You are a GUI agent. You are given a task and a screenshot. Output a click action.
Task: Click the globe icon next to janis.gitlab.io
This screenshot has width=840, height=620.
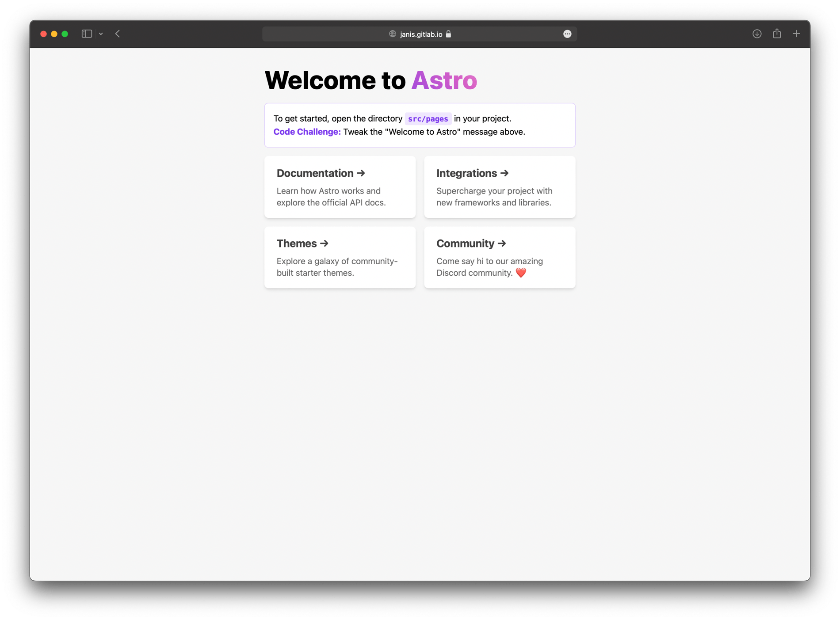tap(392, 34)
